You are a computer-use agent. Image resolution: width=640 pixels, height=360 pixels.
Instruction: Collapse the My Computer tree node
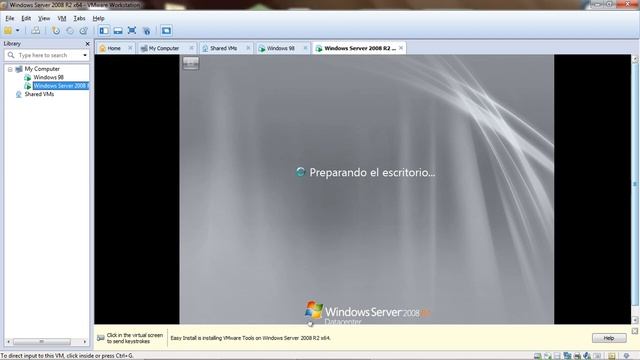pos(10,69)
